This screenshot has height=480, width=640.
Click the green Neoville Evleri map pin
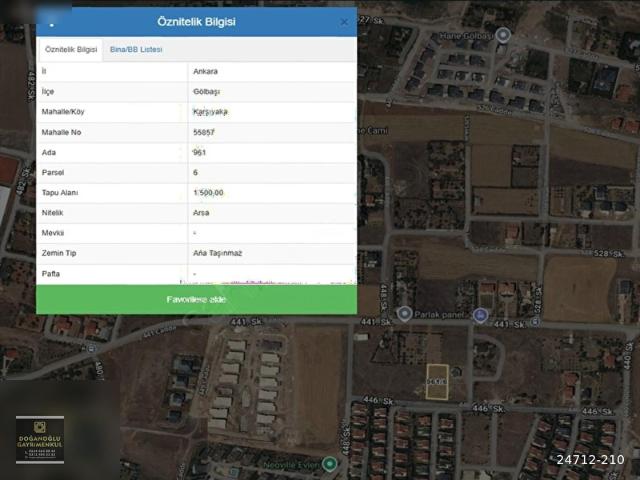329,464
